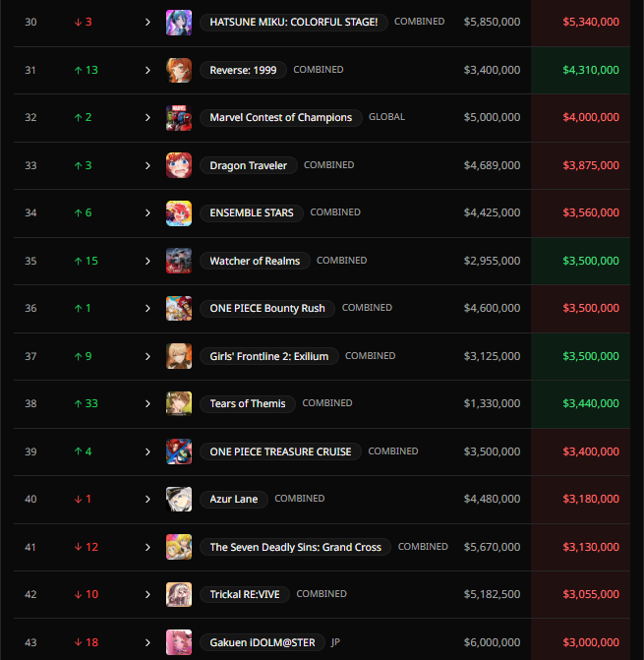Click the Reverse: 1999 game icon
This screenshot has width=644, height=660.
click(179, 70)
